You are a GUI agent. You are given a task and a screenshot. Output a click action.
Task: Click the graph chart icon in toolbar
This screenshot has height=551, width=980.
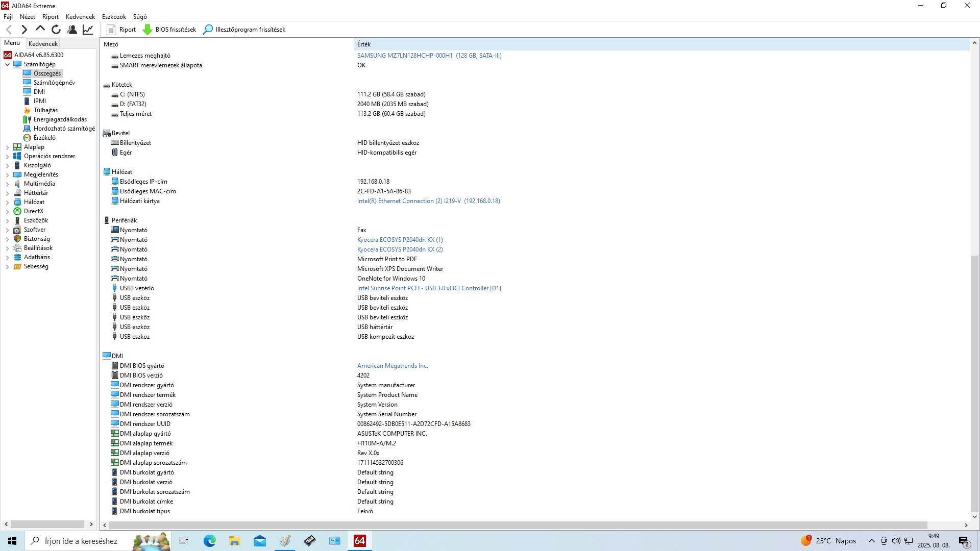point(88,30)
